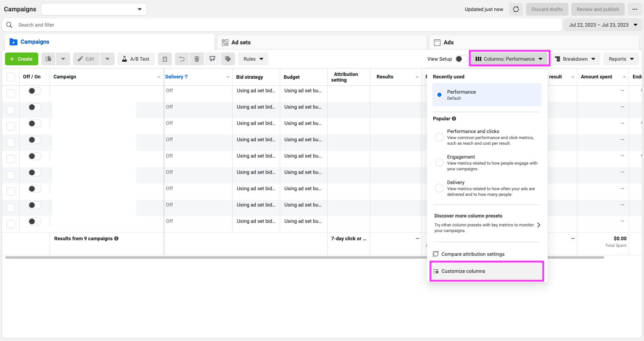The image size is (644, 341).
Task: Click the 7-day click or attribution summary
Action: [349, 238]
